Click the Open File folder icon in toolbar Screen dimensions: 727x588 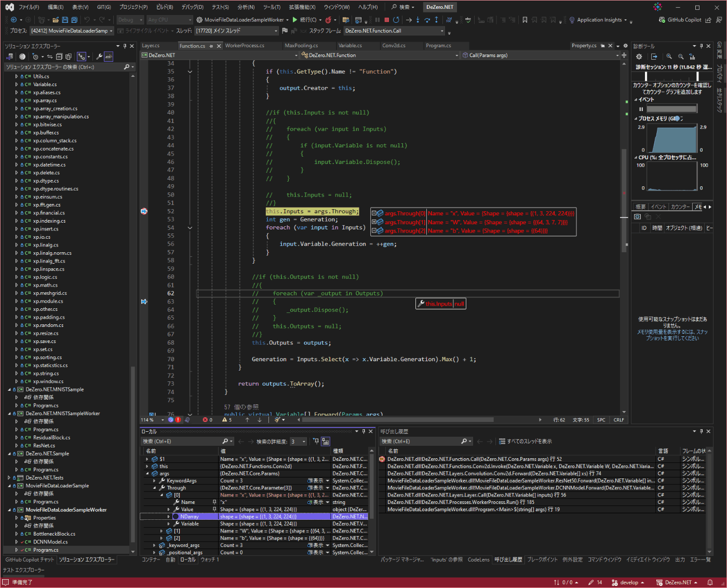(55, 20)
